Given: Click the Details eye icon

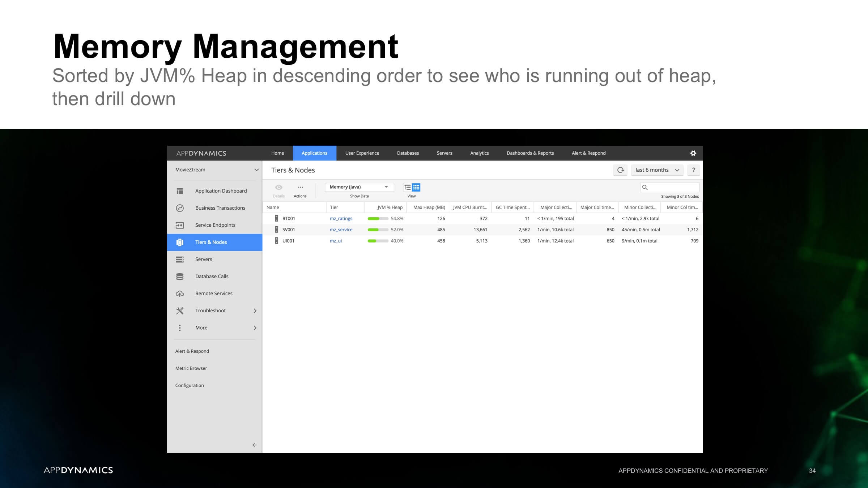Looking at the screenshot, I should 278,187.
